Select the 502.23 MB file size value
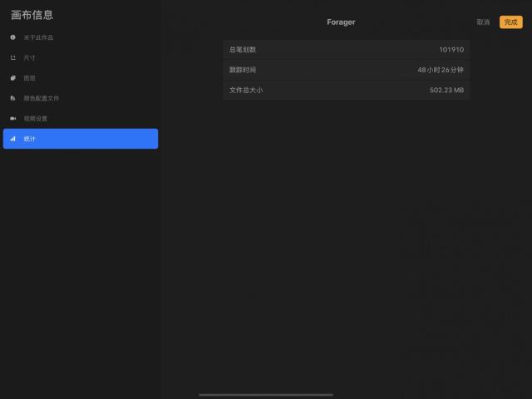532x399 pixels. (447, 91)
